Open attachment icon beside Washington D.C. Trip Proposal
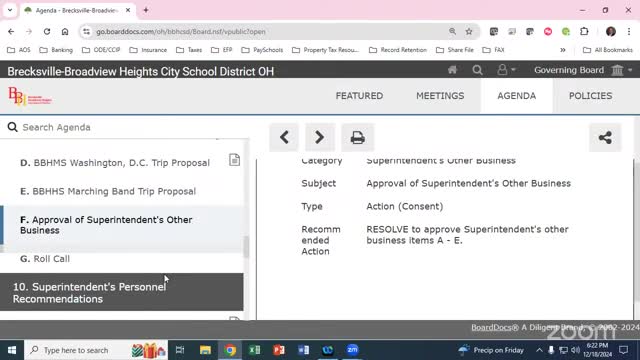The image size is (640, 360). [x=234, y=160]
